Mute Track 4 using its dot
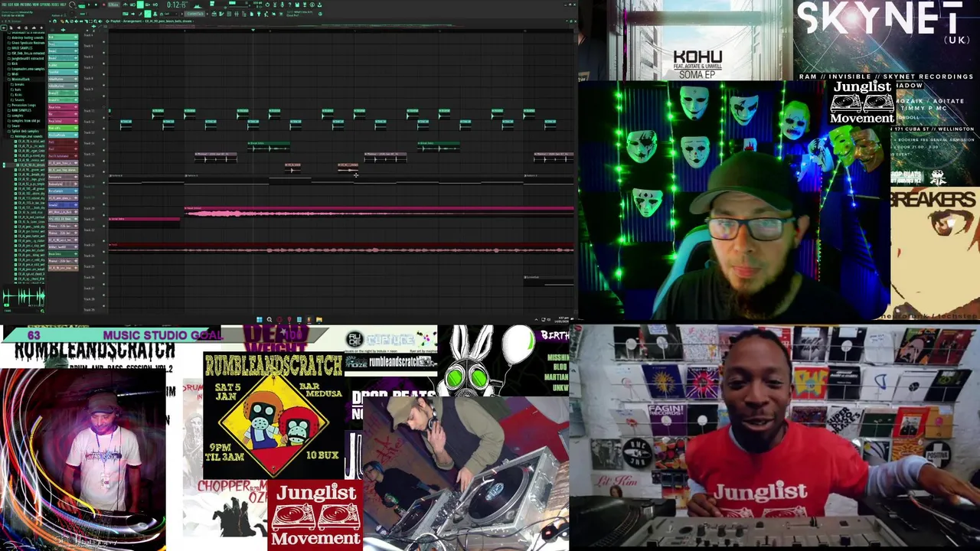 104,42
